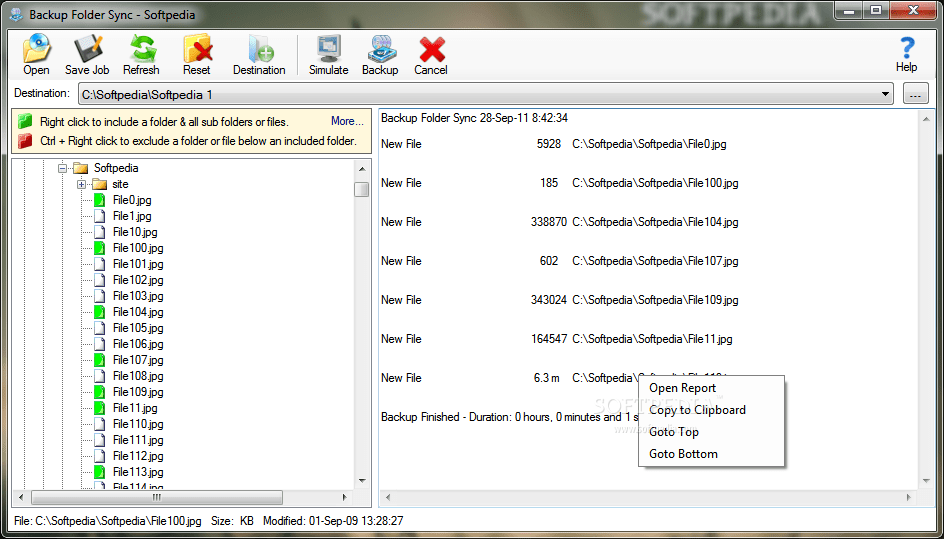Select File110.jpg in the tree
This screenshot has width=944, height=539.
pyautogui.click(x=138, y=424)
